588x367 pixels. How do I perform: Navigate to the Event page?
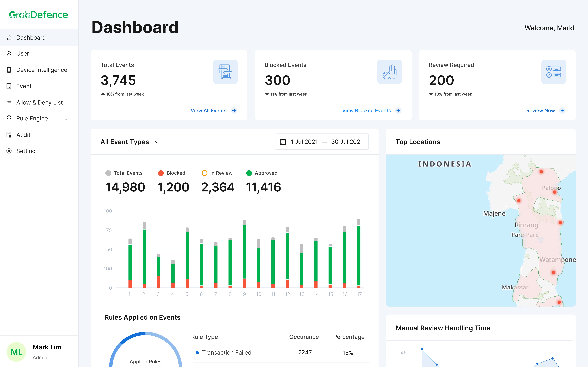point(39,86)
